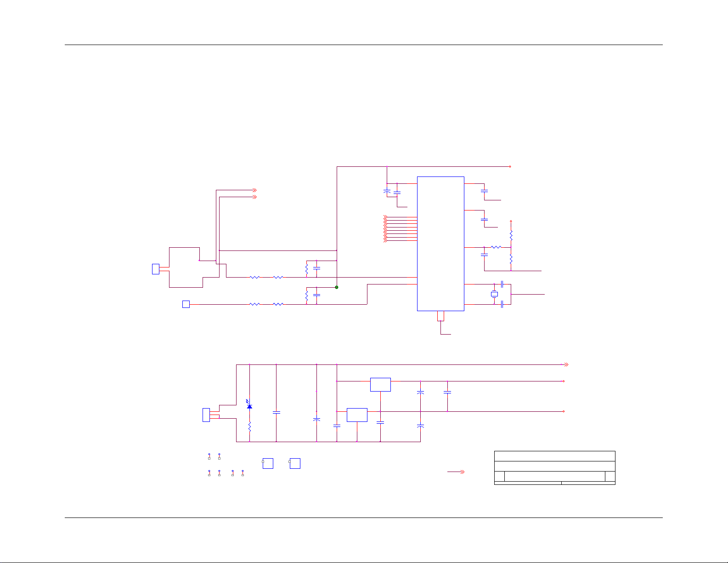Select the resistor below the LED

pyautogui.click(x=249, y=427)
